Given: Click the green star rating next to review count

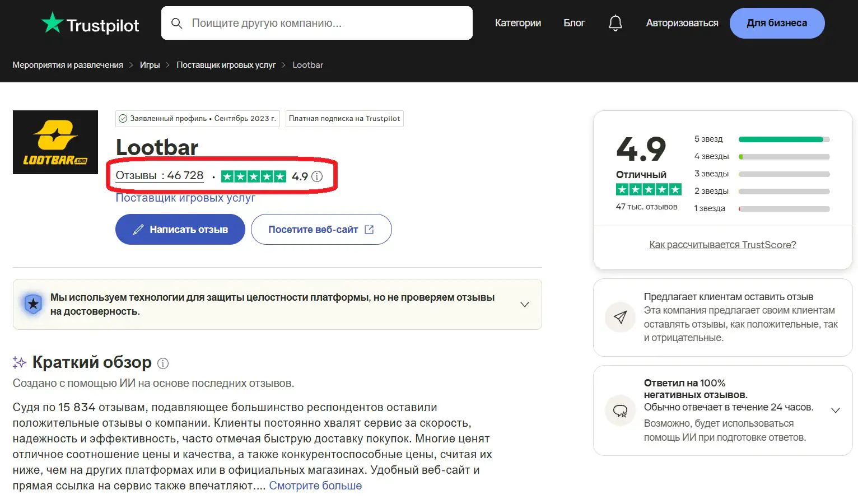Looking at the screenshot, I should (254, 176).
